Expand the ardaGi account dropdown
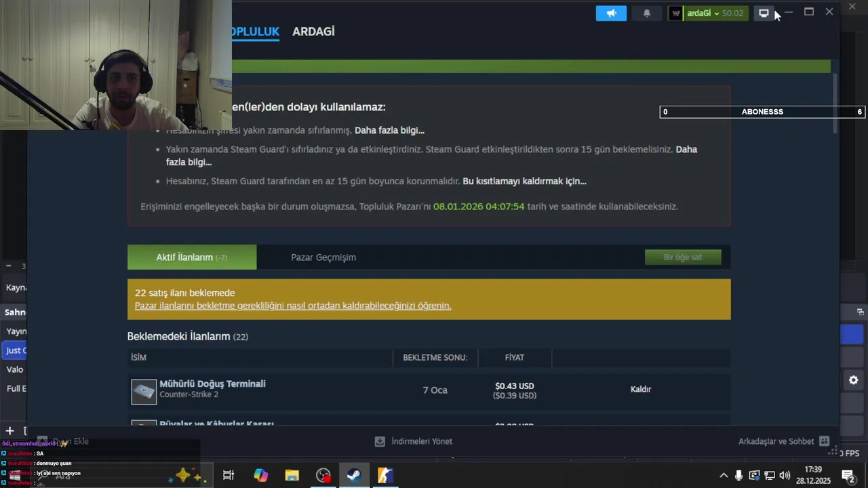Screen dimensions: 868x488 point(716,14)
